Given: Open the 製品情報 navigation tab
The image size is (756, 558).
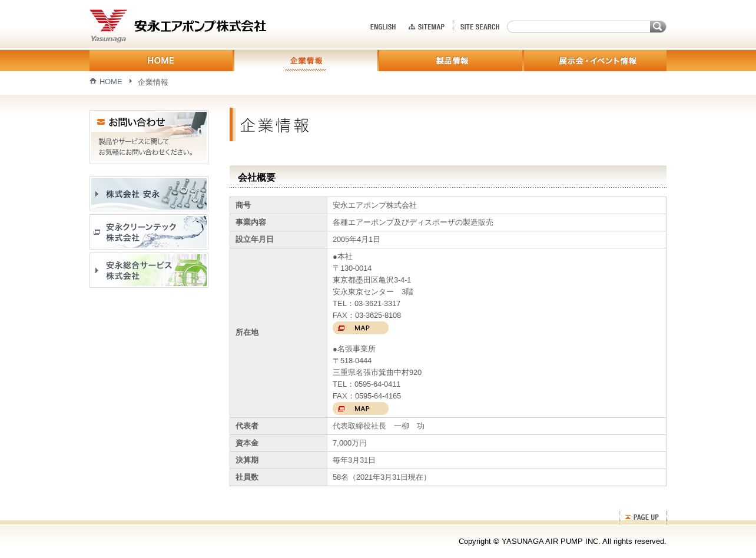Looking at the screenshot, I should 451,61.
